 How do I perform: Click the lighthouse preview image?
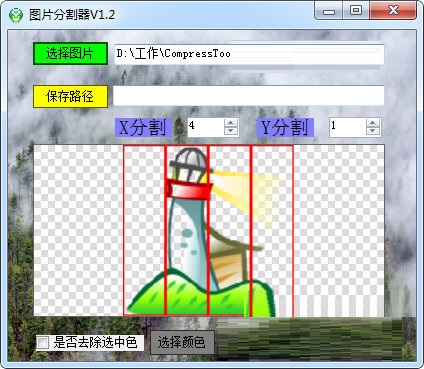(x=209, y=230)
